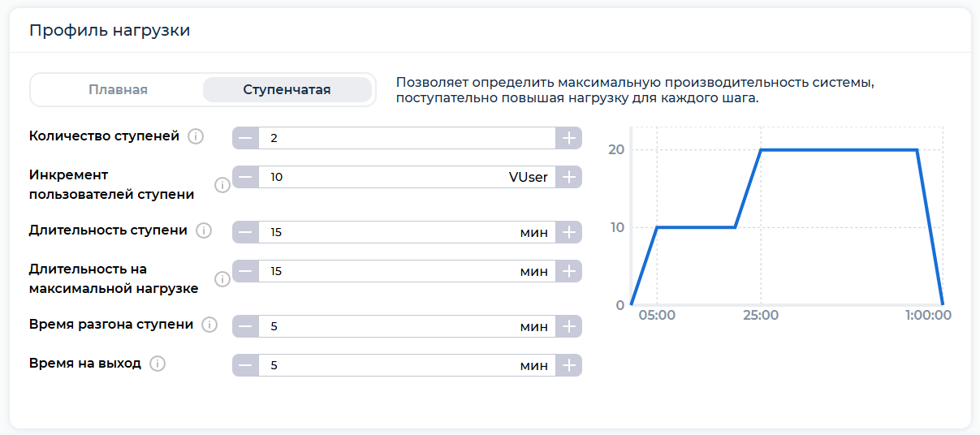Click info icon beside Время разгона ступени
980x435 pixels.
pyautogui.click(x=209, y=325)
